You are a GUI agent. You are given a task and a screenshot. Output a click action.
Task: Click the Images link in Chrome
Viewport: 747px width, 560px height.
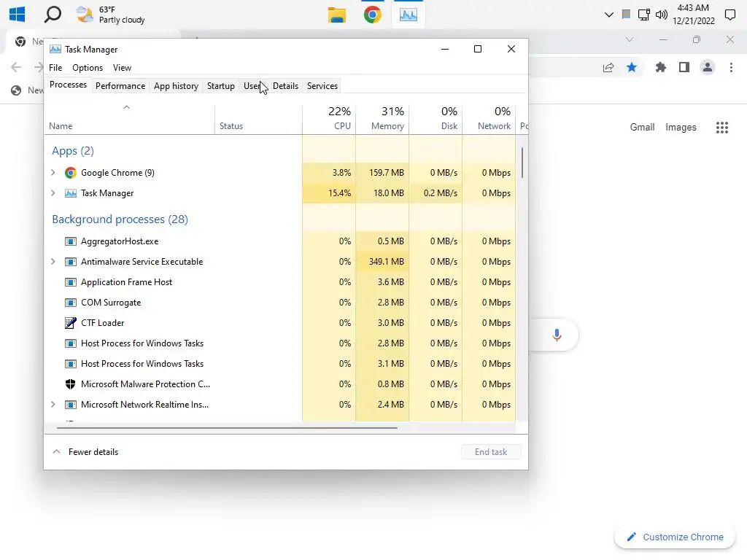coord(681,127)
